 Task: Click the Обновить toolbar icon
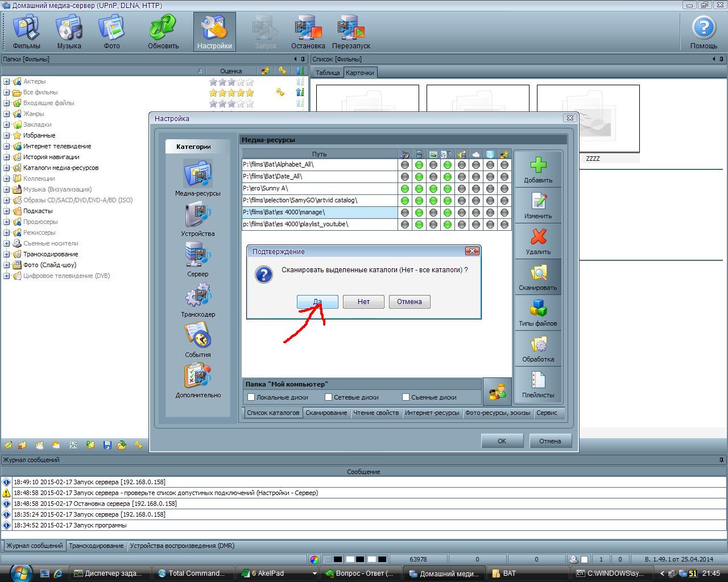[163, 28]
